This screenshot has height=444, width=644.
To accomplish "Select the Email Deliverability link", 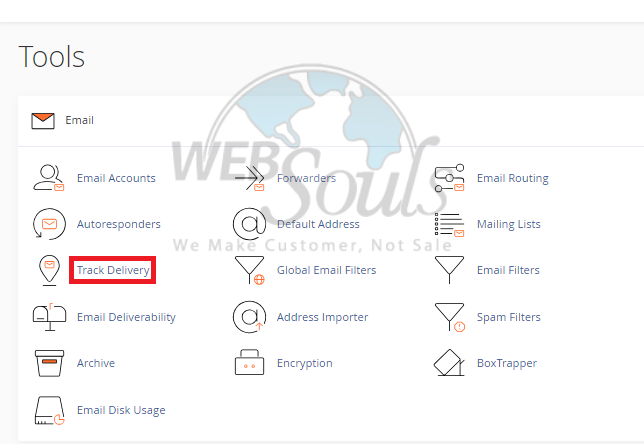I will pyautogui.click(x=126, y=317).
